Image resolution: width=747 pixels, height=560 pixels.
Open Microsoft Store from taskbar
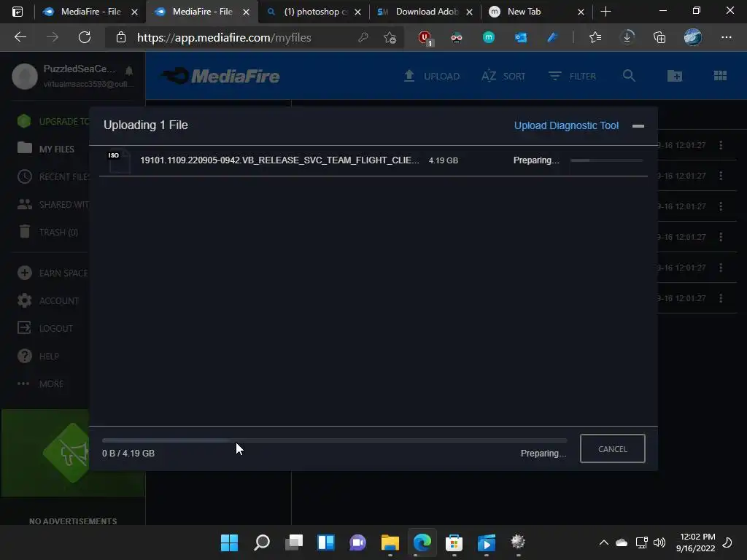[454, 542]
